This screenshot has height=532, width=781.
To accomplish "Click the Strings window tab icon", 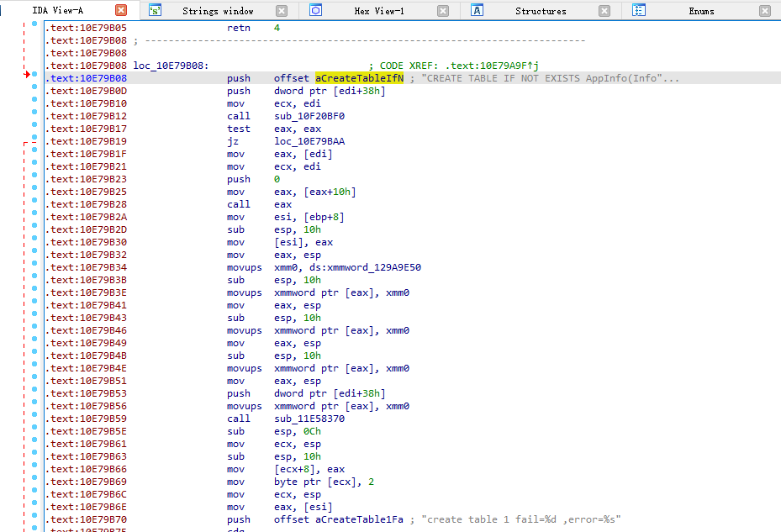I will [155, 10].
